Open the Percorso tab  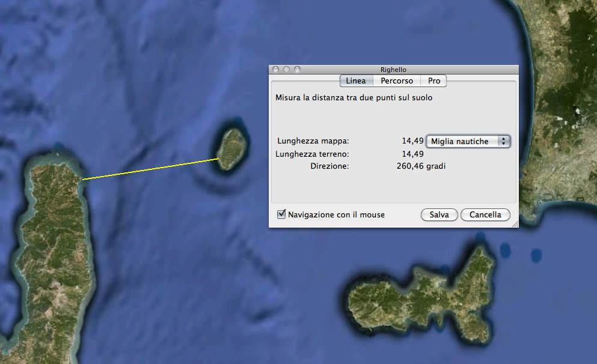pyautogui.click(x=397, y=80)
